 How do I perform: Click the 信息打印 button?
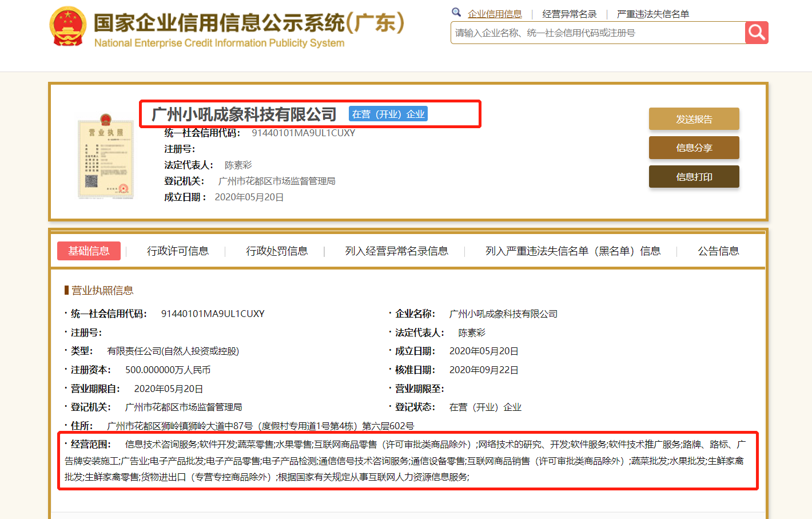[694, 177]
